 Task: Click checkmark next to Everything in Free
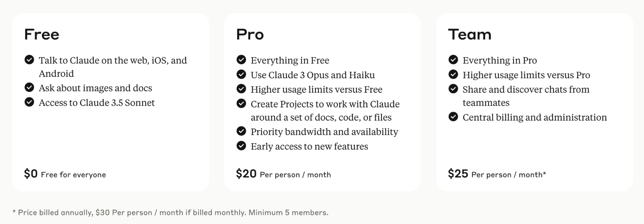point(241,60)
